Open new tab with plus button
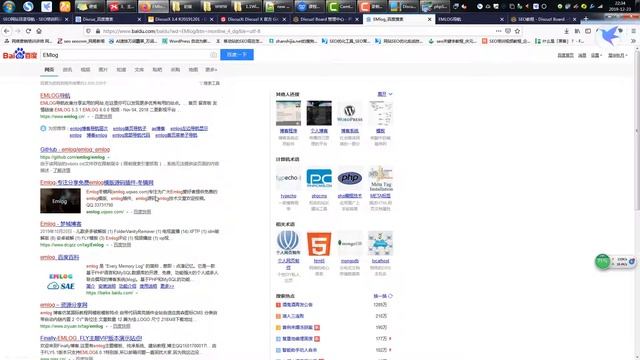 [x=586, y=19]
